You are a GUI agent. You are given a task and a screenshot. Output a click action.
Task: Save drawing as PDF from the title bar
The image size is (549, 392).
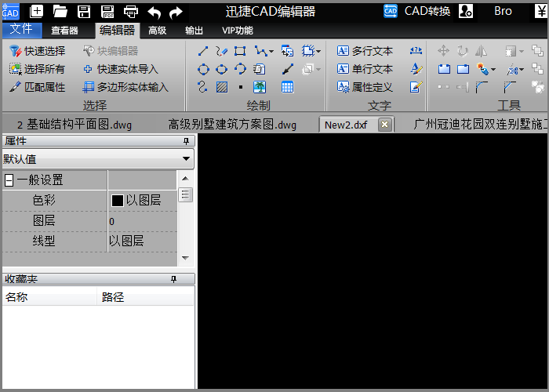pyautogui.click(x=107, y=12)
